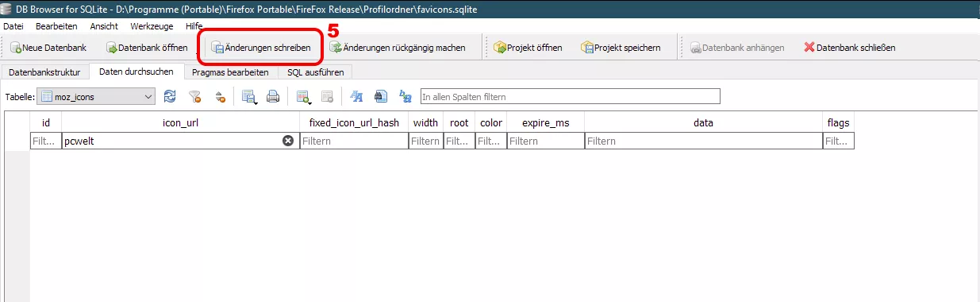Refresh the table data icon
980x302 pixels.
(170, 96)
